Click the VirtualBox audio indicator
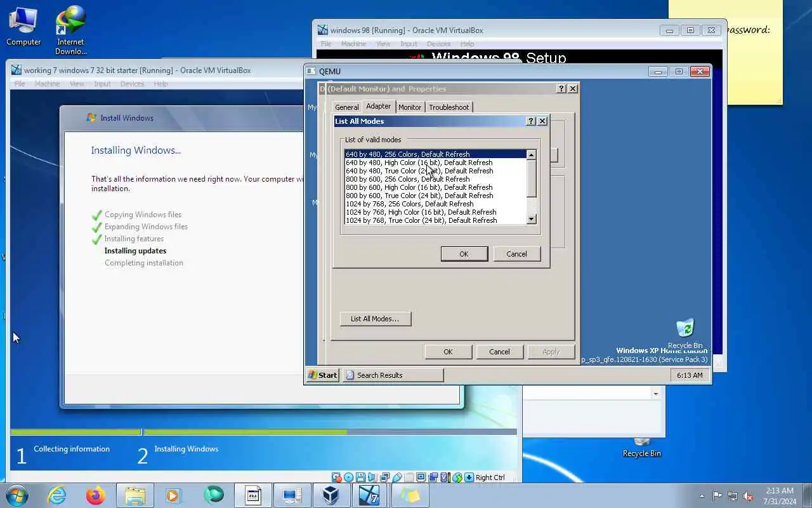The image size is (812, 508). pyautogui.click(x=372, y=478)
